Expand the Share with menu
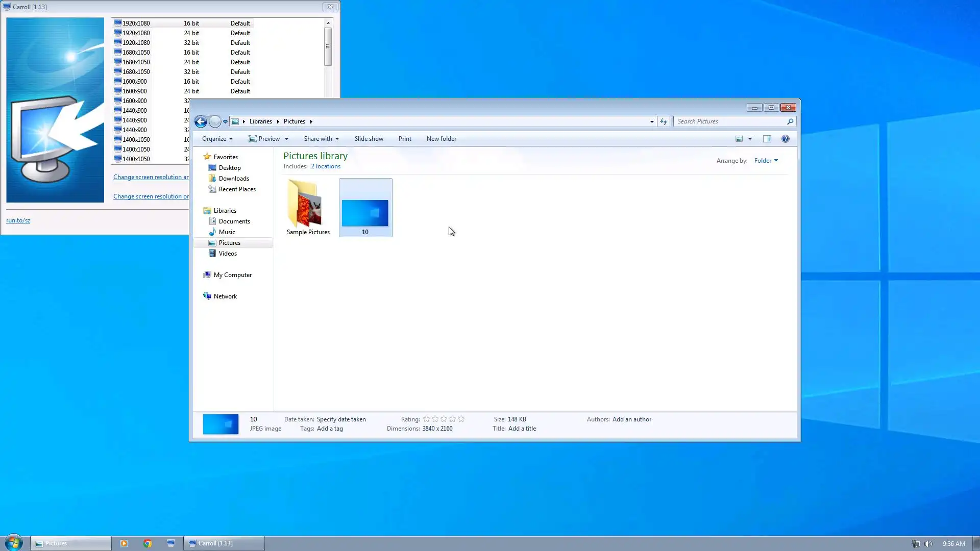980x551 pixels. click(321, 139)
